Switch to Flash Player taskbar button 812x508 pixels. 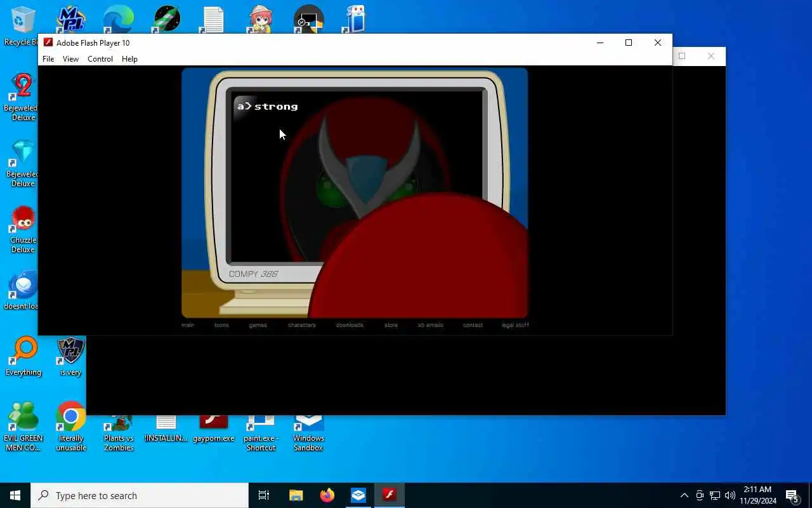click(x=389, y=495)
